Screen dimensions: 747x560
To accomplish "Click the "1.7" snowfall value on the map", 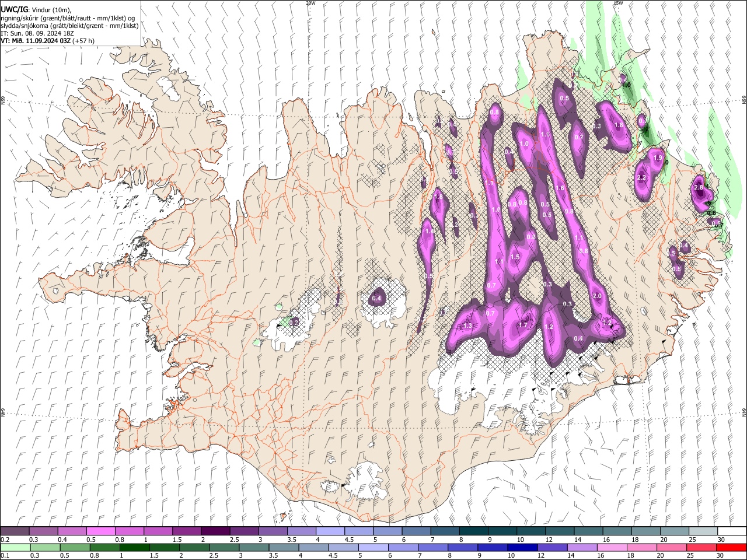I will coord(523,325).
